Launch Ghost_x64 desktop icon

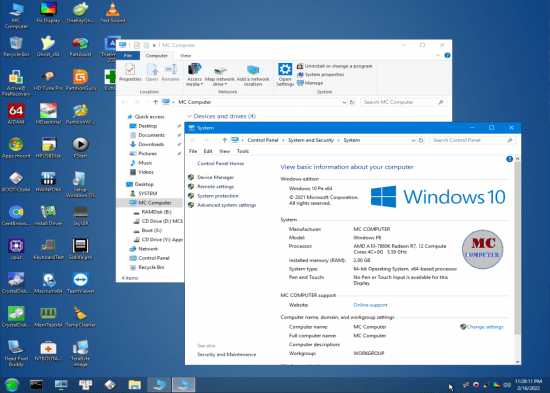tap(48, 46)
